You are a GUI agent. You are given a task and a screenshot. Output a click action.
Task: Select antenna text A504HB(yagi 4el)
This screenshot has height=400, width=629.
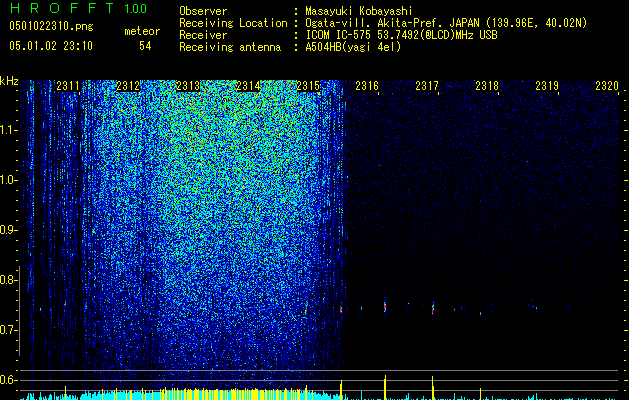click(x=353, y=47)
